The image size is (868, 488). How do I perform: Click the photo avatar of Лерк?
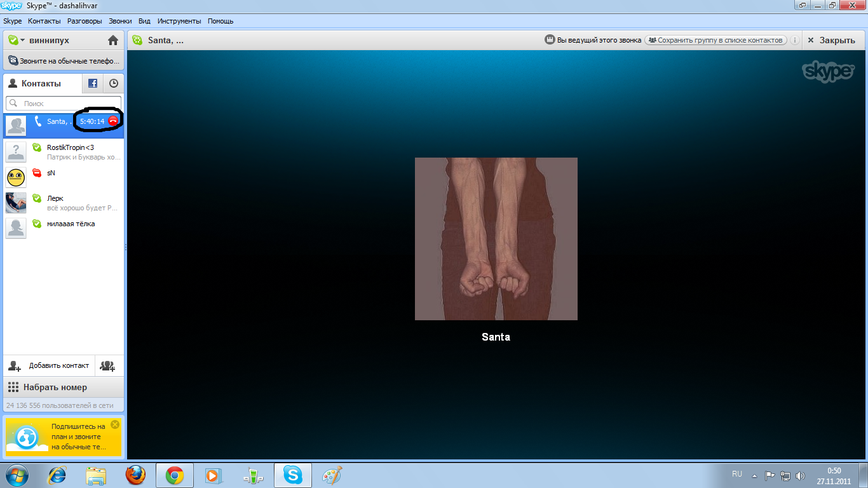16,202
